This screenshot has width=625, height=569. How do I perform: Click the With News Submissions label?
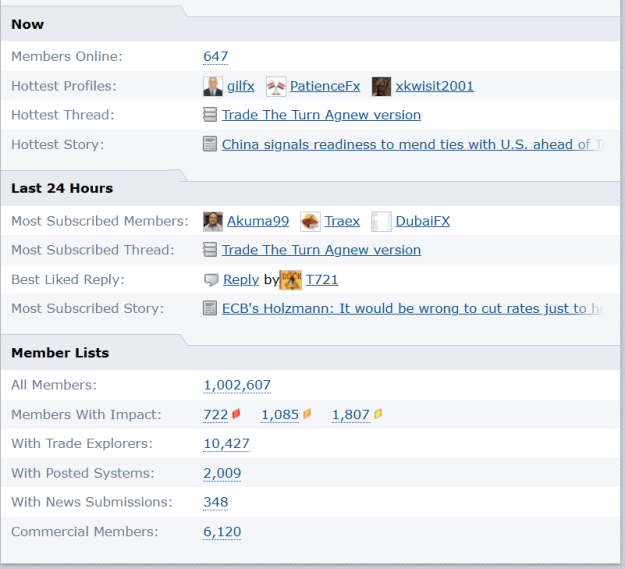92,502
